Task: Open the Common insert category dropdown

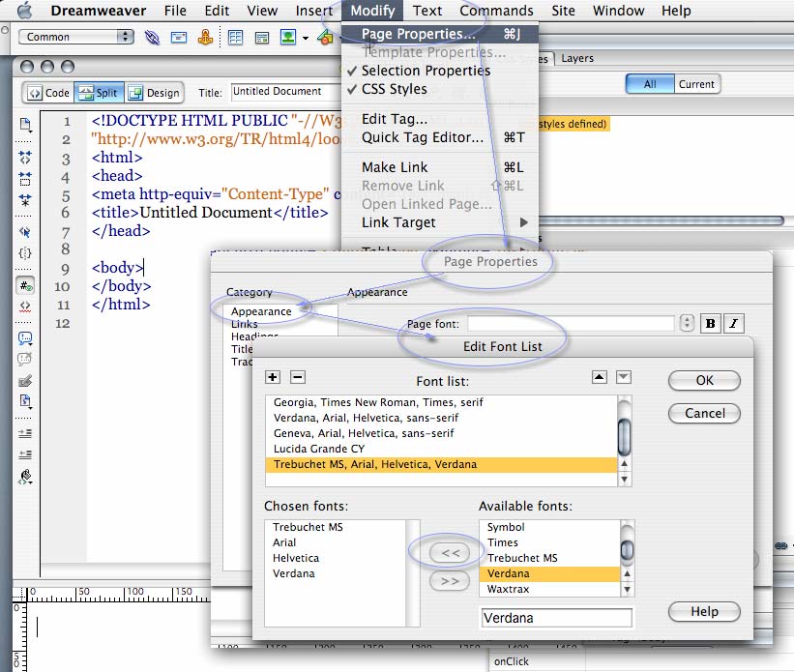Action: pos(76,37)
